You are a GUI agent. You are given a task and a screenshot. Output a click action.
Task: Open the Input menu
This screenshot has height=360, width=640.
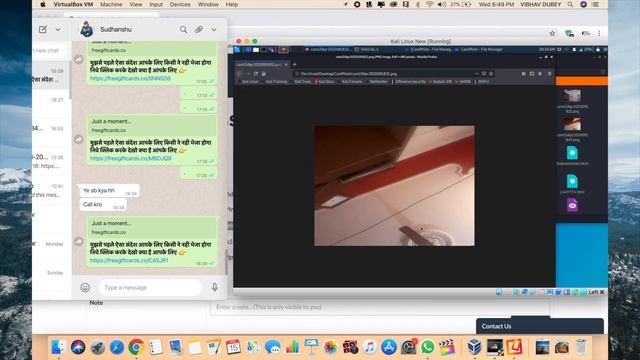[156, 4]
